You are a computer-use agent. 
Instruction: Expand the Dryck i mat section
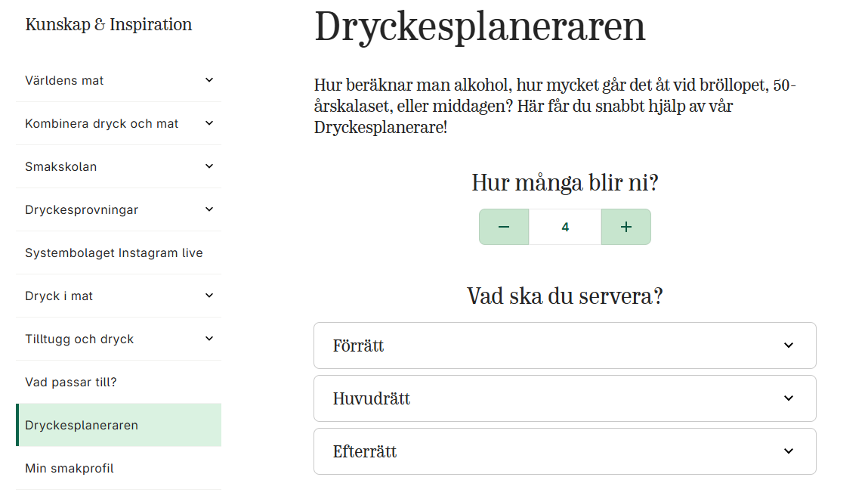coord(118,296)
